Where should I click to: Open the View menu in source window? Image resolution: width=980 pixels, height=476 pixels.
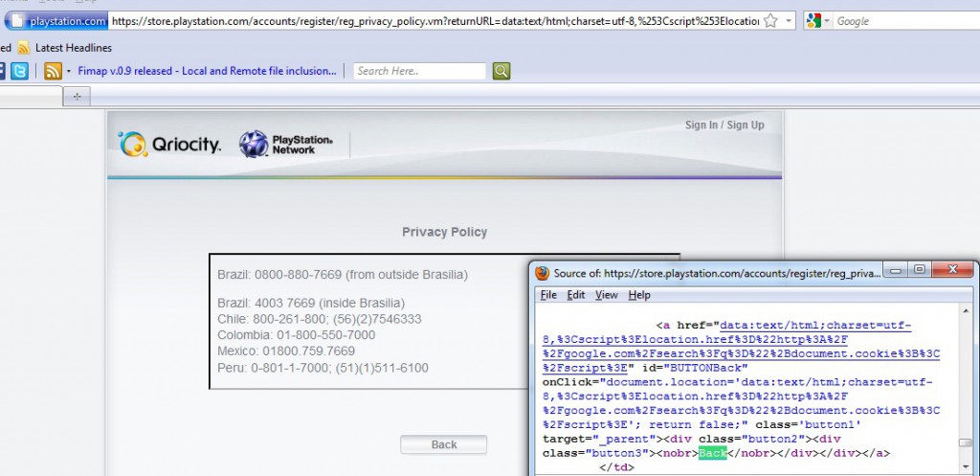tap(606, 295)
